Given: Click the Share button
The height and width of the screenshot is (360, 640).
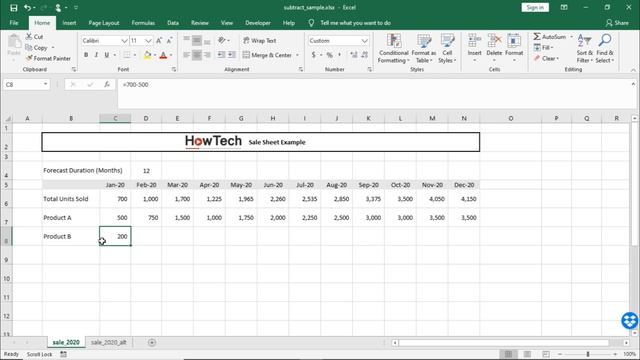Looking at the screenshot, I should pyautogui.click(x=617, y=23).
